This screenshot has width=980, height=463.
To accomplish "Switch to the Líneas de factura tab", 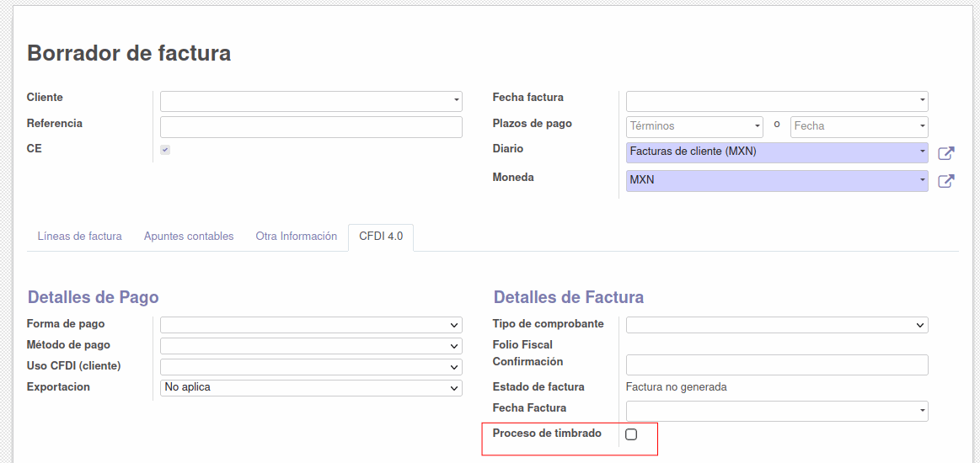I will pos(80,237).
